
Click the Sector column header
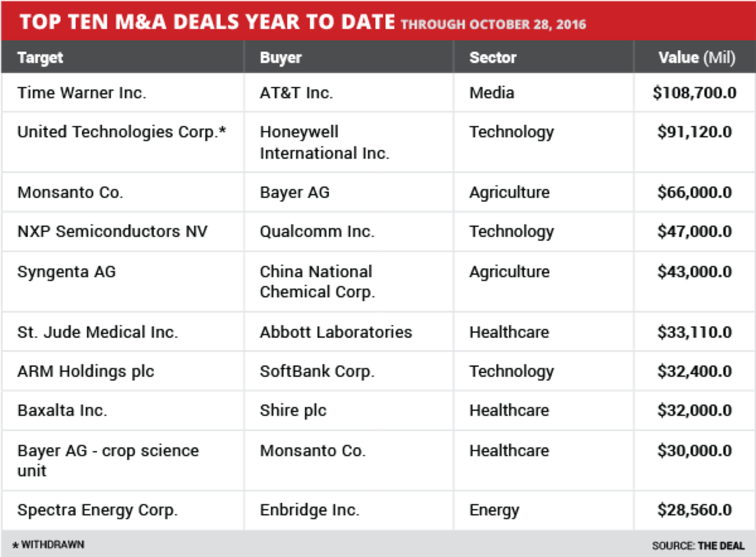(493, 57)
